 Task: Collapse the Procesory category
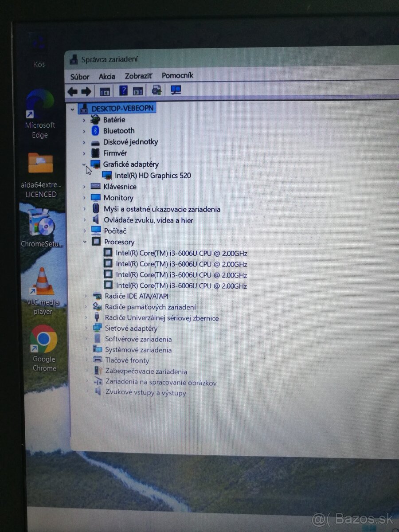(x=84, y=242)
